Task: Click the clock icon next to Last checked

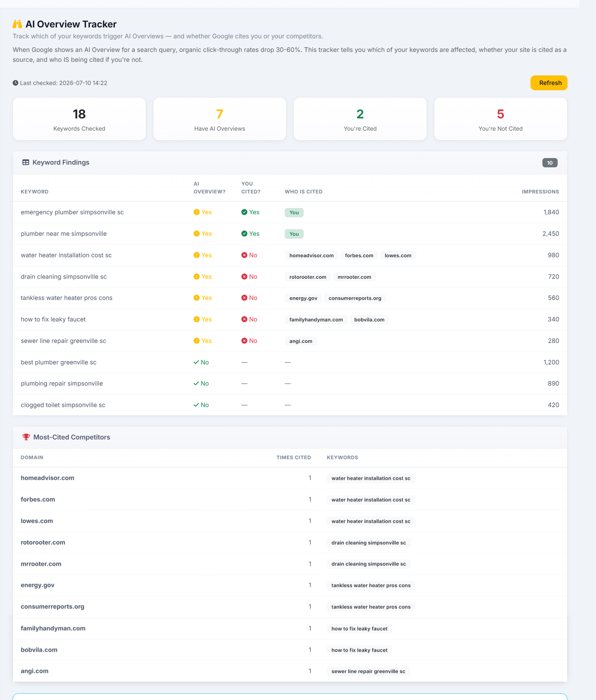Action: click(x=15, y=83)
